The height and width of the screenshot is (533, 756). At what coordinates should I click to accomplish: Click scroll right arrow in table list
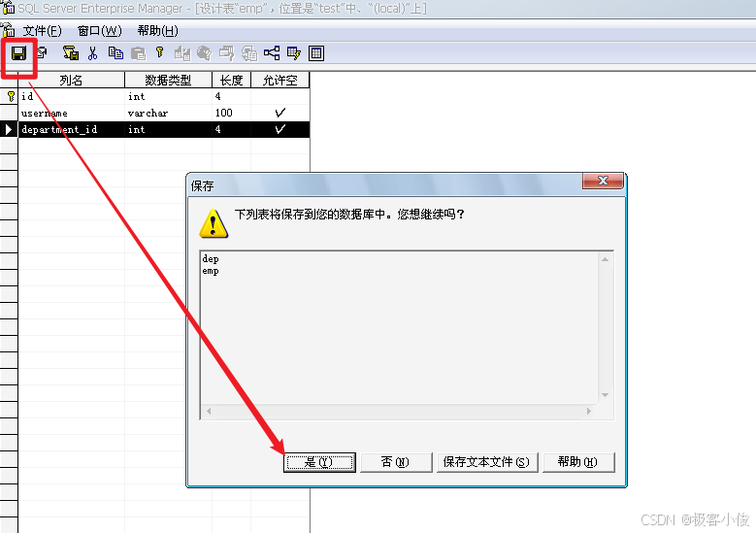coord(589,411)
